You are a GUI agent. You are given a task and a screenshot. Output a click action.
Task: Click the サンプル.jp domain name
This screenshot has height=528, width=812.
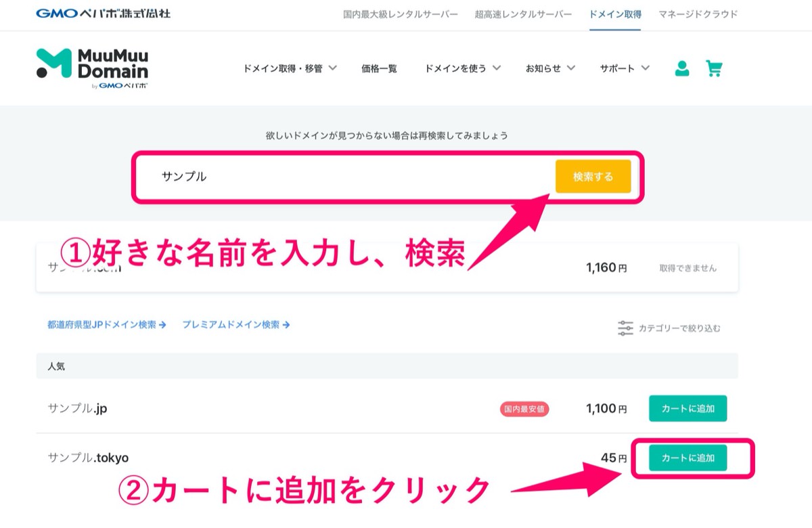click(78, 409)
